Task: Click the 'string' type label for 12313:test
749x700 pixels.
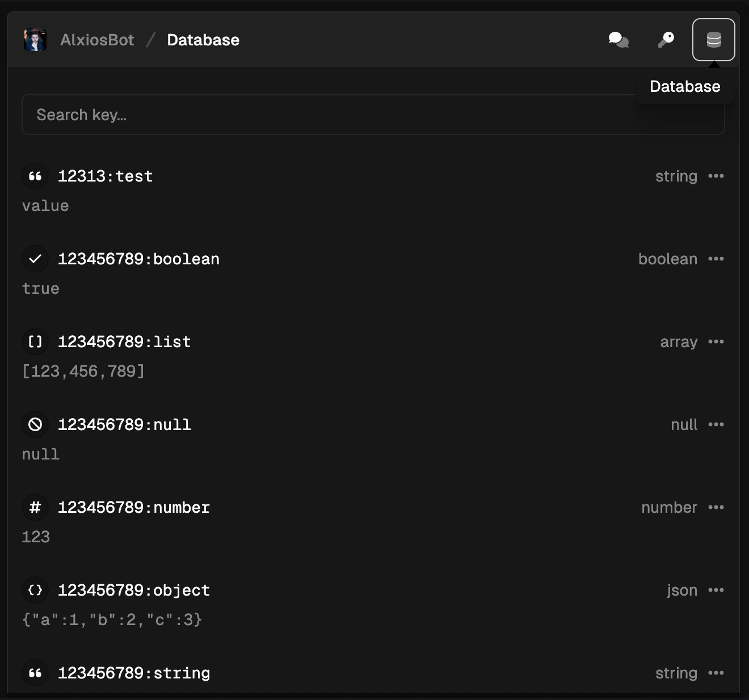Action: (x=676, y=176)
